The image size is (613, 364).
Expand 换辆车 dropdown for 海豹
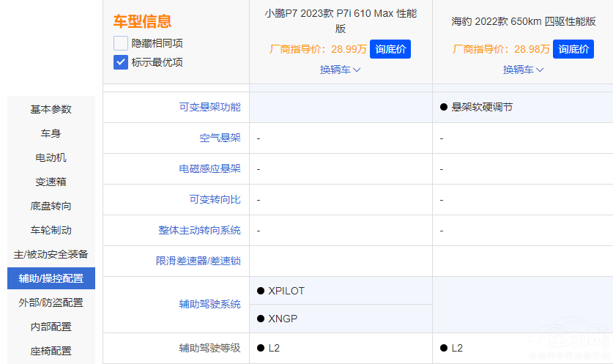click(x=523, y=70)
